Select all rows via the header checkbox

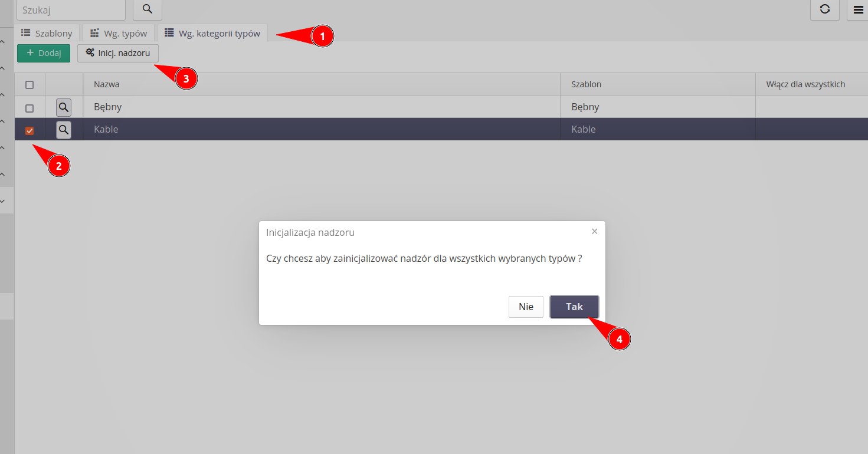[x=29, y=84]
